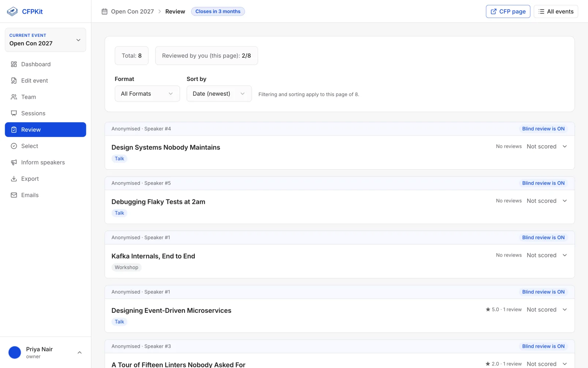Open the Emails section

pos(46,195)
